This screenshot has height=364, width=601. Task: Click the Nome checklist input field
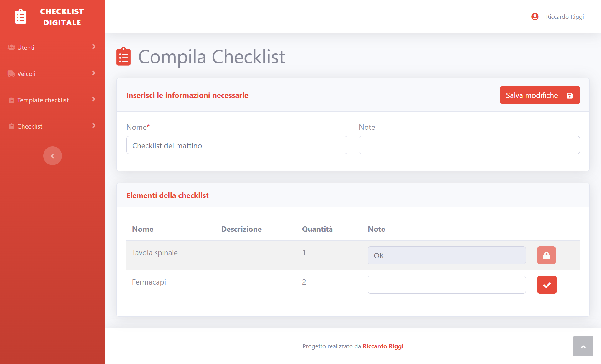coord(237,145)
